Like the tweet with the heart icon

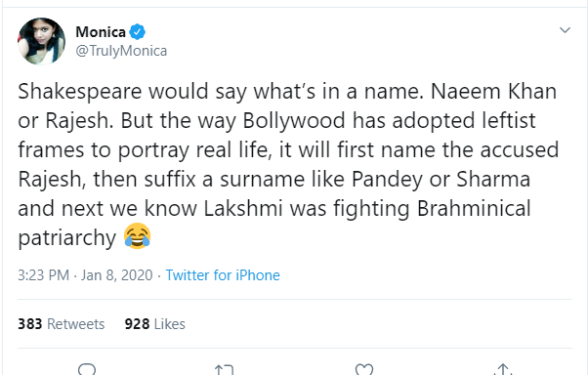(364, 369)
